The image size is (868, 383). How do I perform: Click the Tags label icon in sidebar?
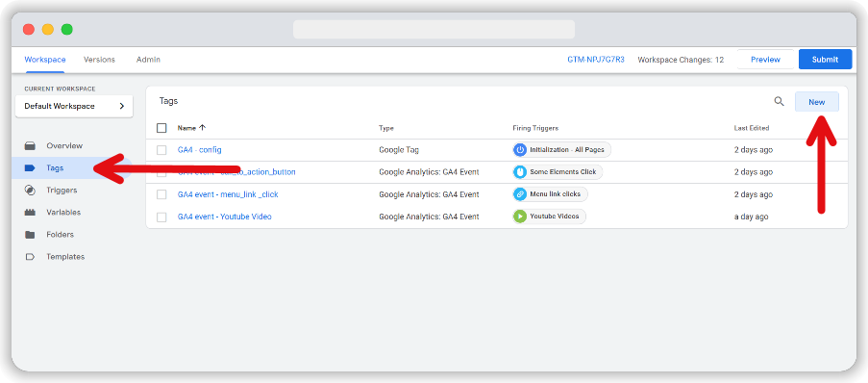[x=30, y=168]
